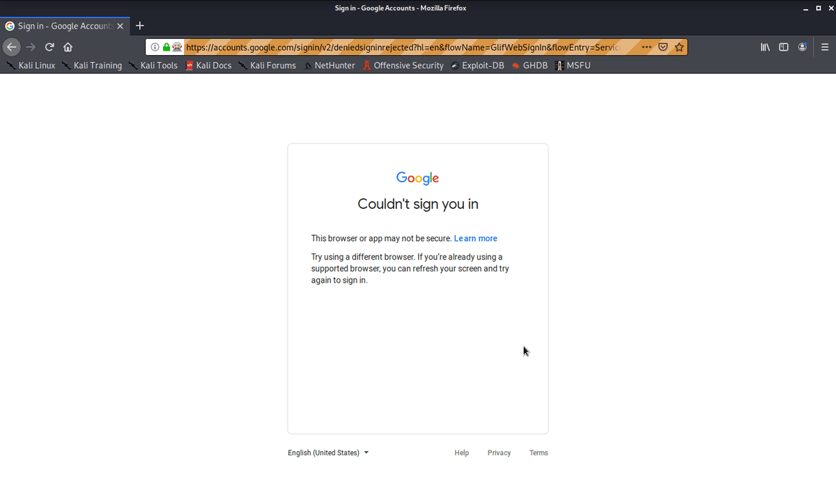Open Kali Forums bookmark
The height and width of the screenshot is (504, 836).
tap(267, 65)
